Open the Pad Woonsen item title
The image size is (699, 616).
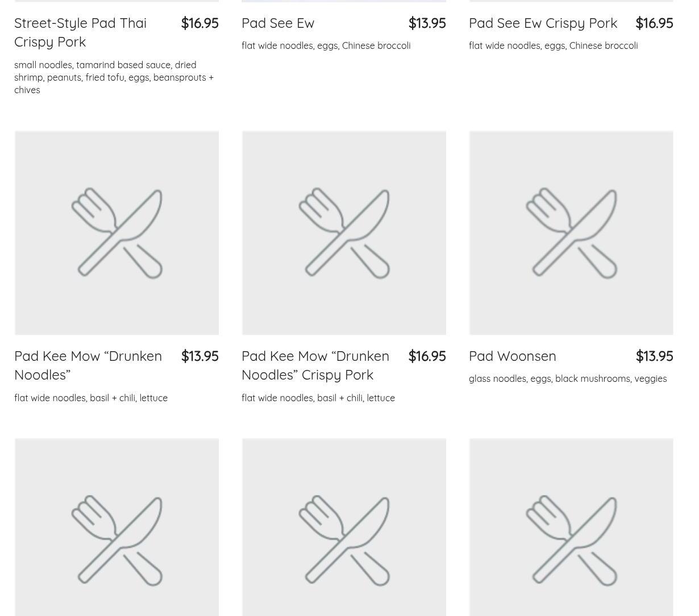point(512,356)
